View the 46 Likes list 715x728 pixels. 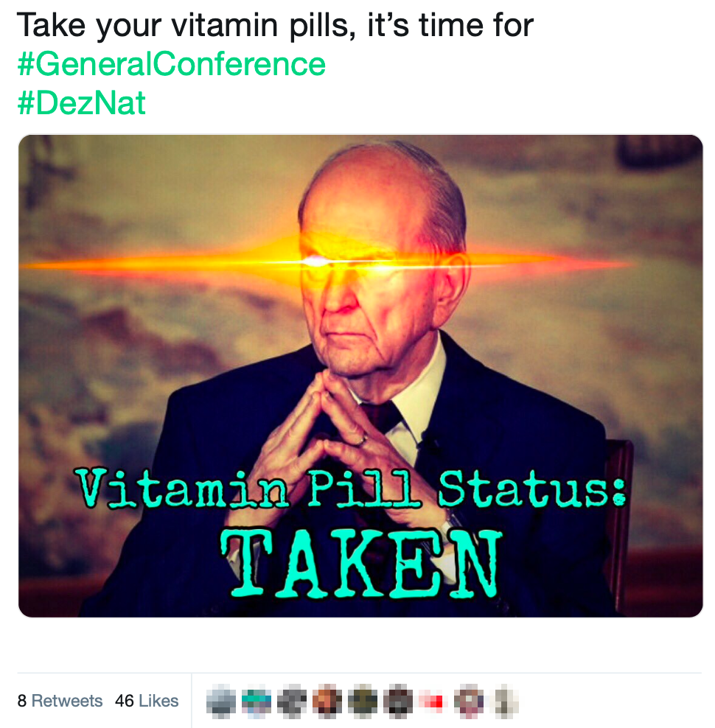(x=147, y=700)
